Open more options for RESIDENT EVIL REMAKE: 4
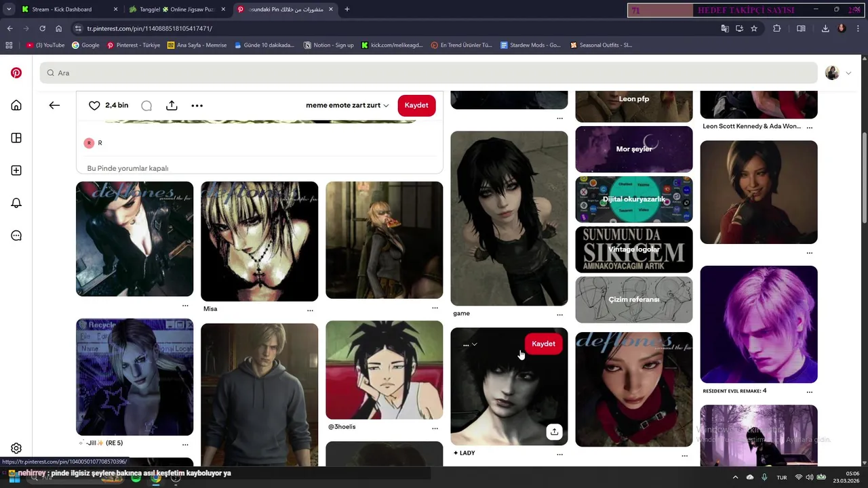Image resolution: width=868 pixels, height=488 pixels. pos(809,392)
